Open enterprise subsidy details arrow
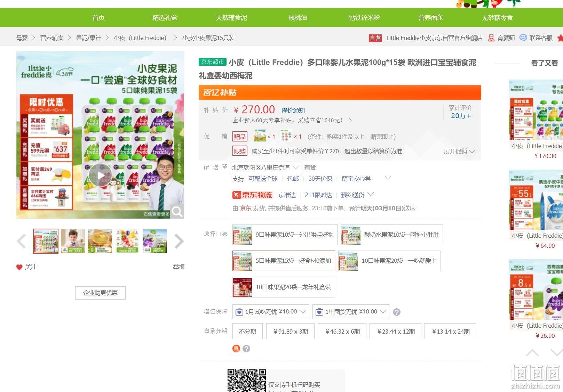Image resolution: width=563 pixels, height=392 pixels. click(x=350, y=120)
